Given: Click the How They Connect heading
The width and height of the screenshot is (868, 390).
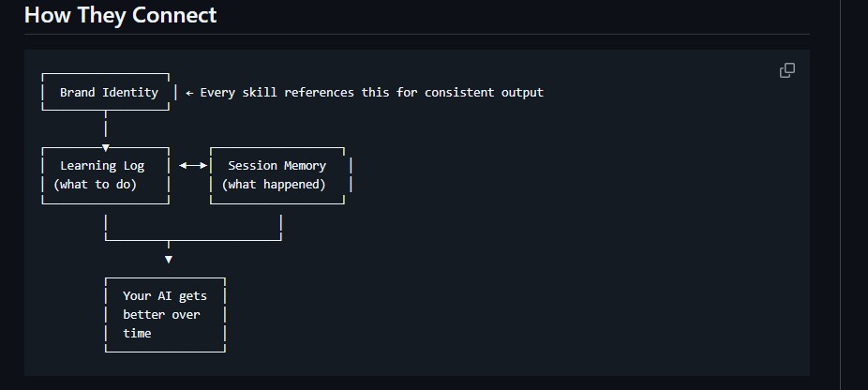Looking at the screenshot, I should [x=121, y=15].
